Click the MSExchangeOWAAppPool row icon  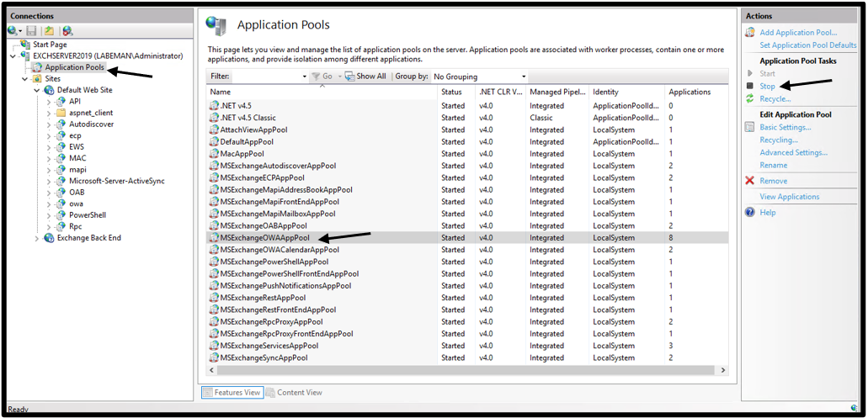214,238
